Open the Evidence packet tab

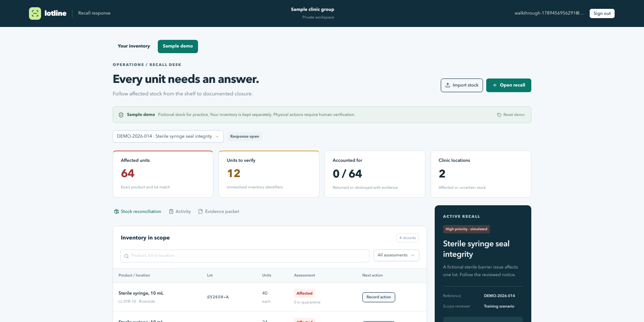click(x=219, y=211)
